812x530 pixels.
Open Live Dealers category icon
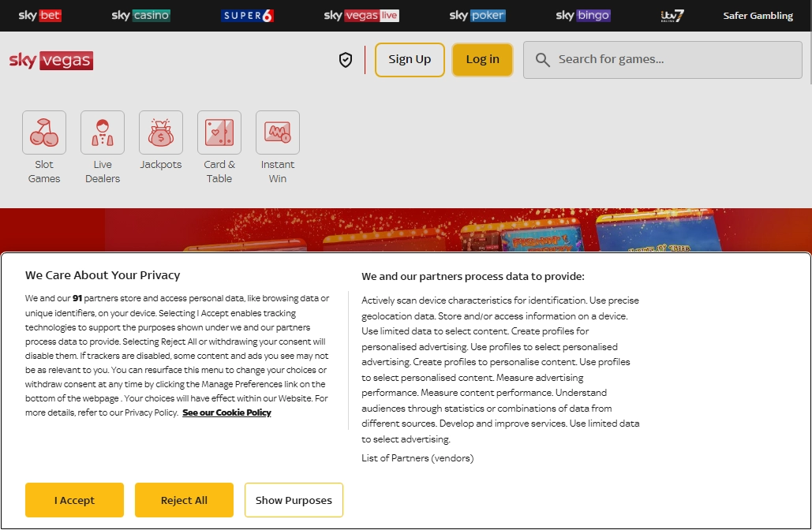coord(103,132)
